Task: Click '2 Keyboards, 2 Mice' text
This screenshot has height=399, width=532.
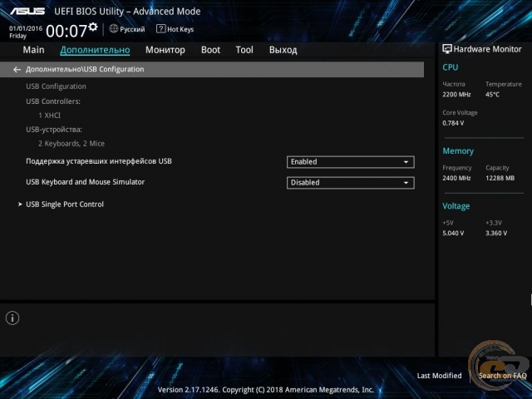Action: (71, 144)
